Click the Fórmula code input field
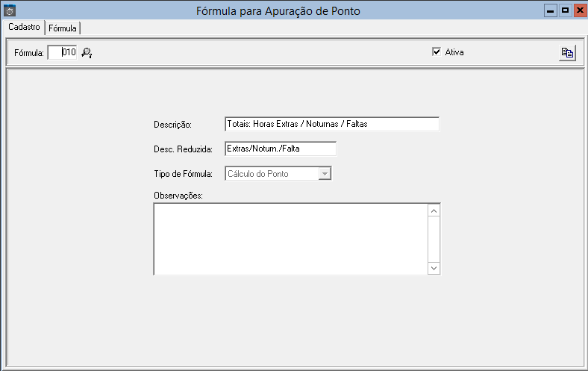 pos(62,53)
